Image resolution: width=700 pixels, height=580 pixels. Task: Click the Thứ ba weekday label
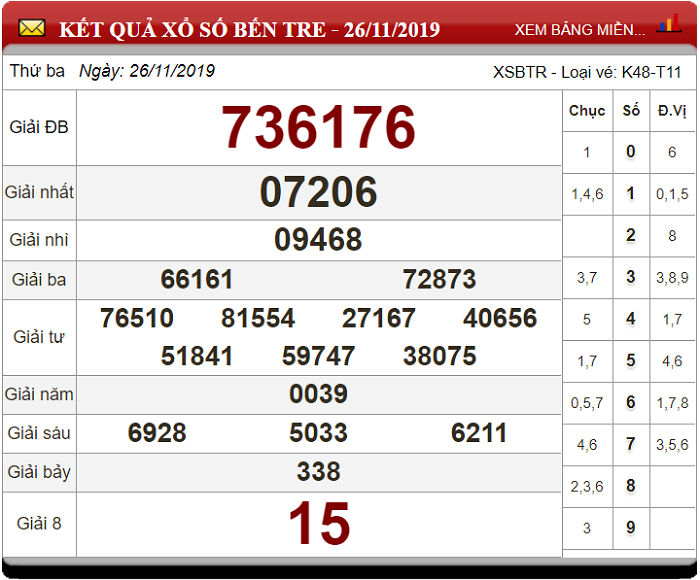pyautogui.click(x=37, y=71)
